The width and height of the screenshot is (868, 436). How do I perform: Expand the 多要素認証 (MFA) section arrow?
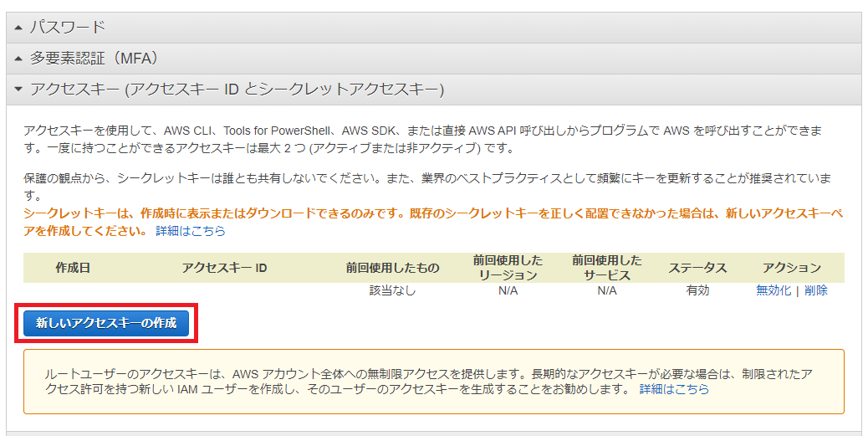click(x=18, y=59)
